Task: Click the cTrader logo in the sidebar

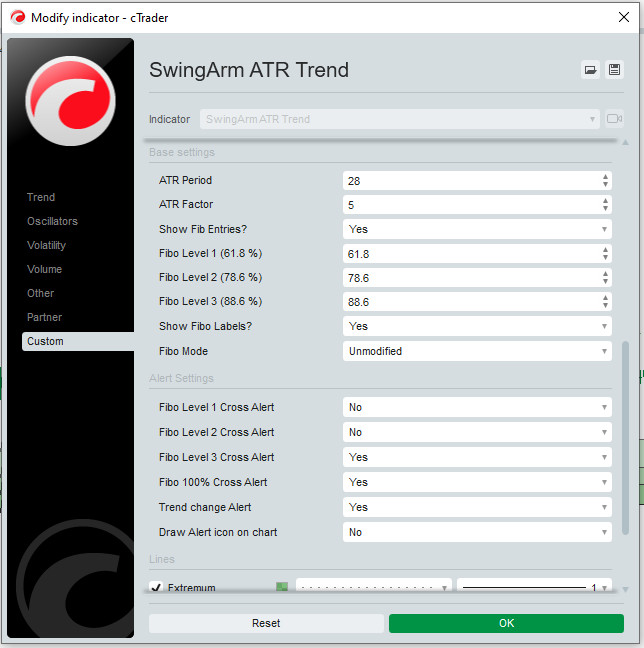Action: (x=70, y=101)
